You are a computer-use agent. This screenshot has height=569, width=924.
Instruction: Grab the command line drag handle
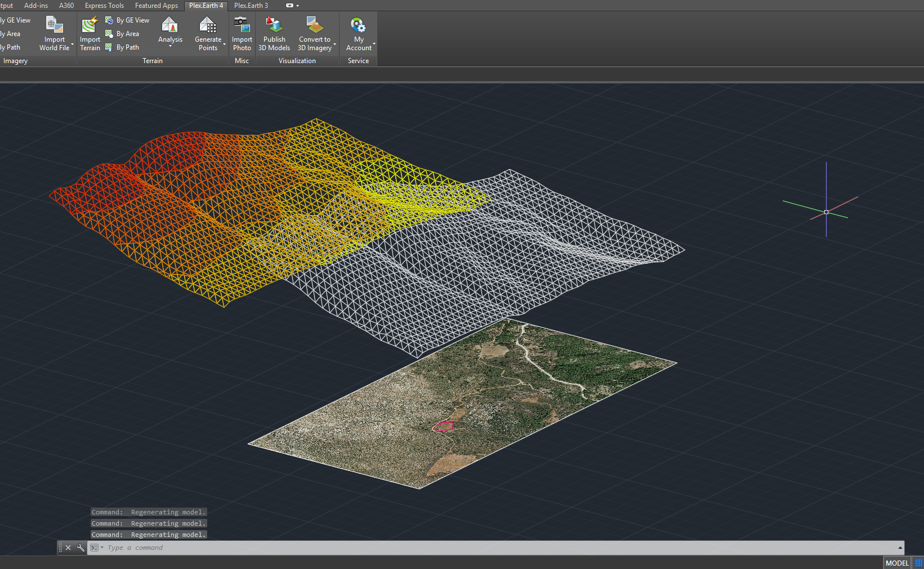pos(60,548)
